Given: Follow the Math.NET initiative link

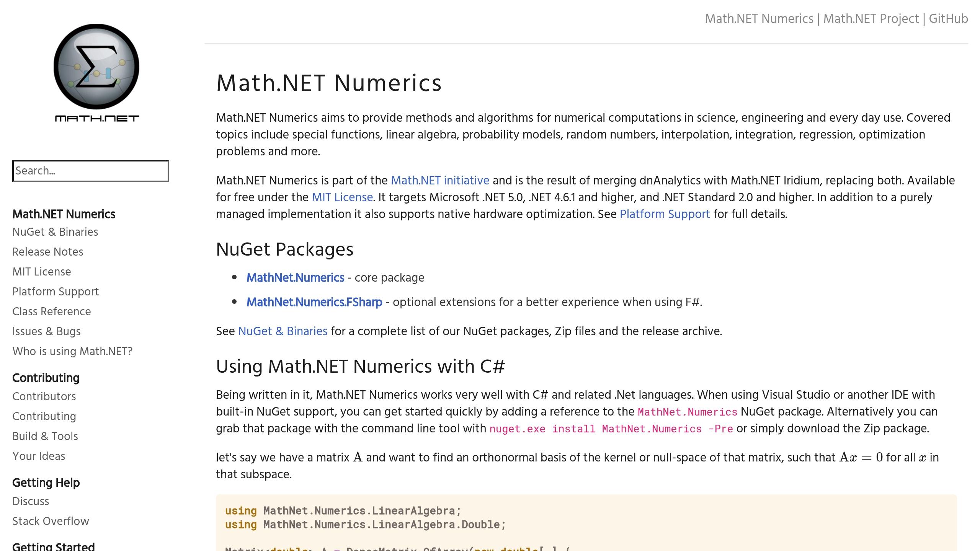Looking at the screenshot, I should [x=440, y=180].
